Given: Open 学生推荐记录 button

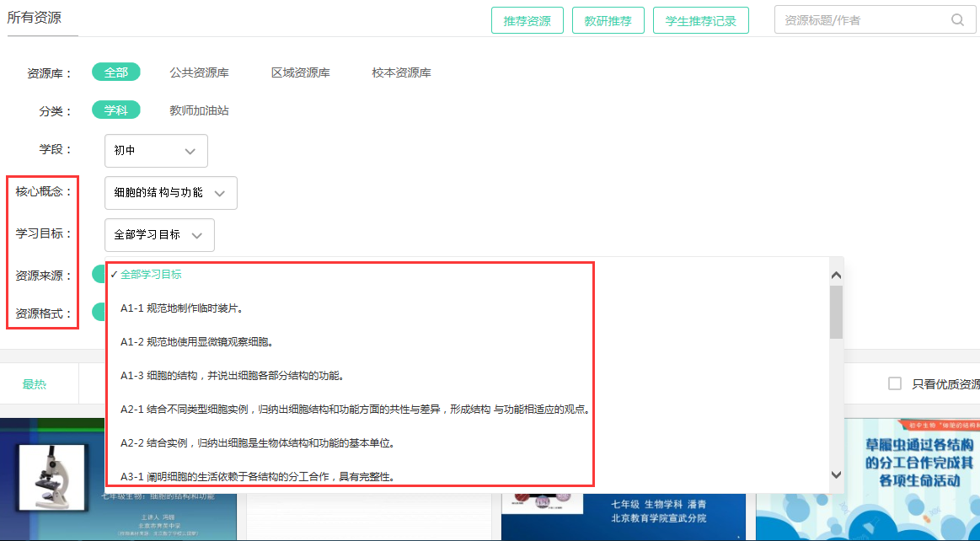Looking at the screenshot, I should 700,21.
